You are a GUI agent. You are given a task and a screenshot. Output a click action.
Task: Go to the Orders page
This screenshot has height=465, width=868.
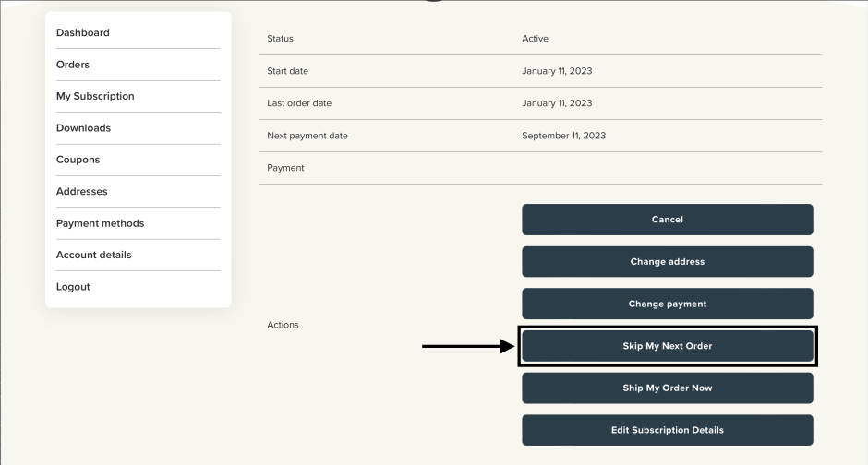pyautogui.click(x=73, y=65)
